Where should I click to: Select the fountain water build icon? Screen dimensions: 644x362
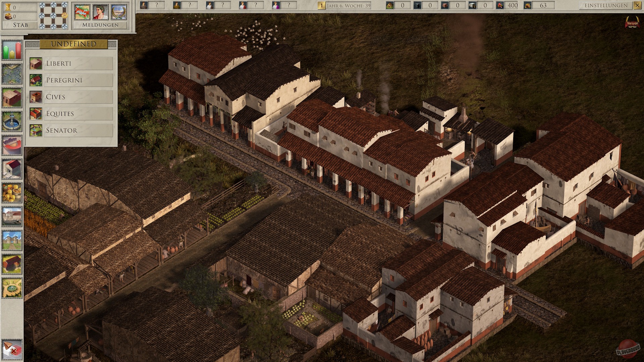pyautogui.click(x=12, y=121)
